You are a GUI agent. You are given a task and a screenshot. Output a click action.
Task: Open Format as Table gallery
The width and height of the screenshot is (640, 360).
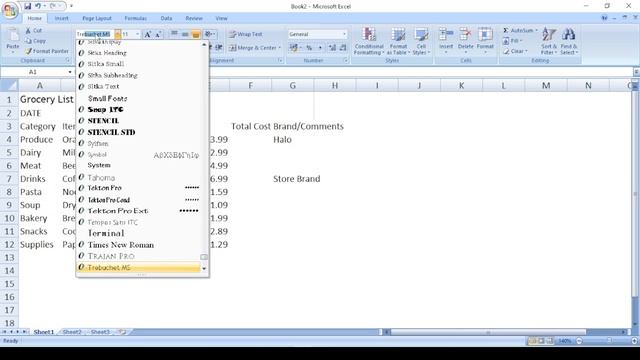click(398, 41)
